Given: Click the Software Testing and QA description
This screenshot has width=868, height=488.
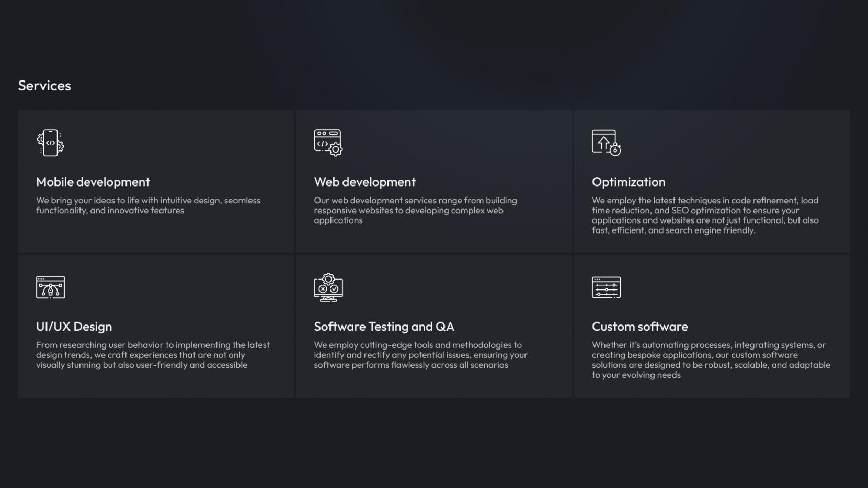Looking at the screenshot, I should click(420, 355).
